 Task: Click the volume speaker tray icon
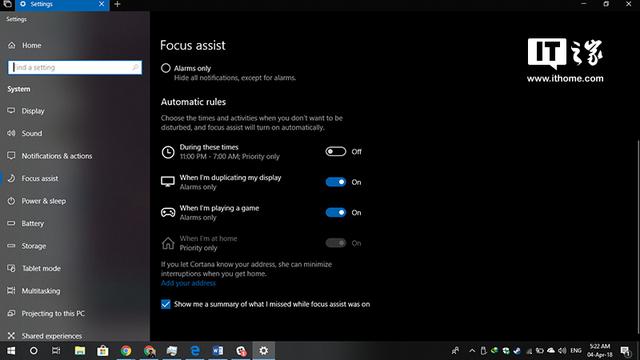(x=562, y=351)
